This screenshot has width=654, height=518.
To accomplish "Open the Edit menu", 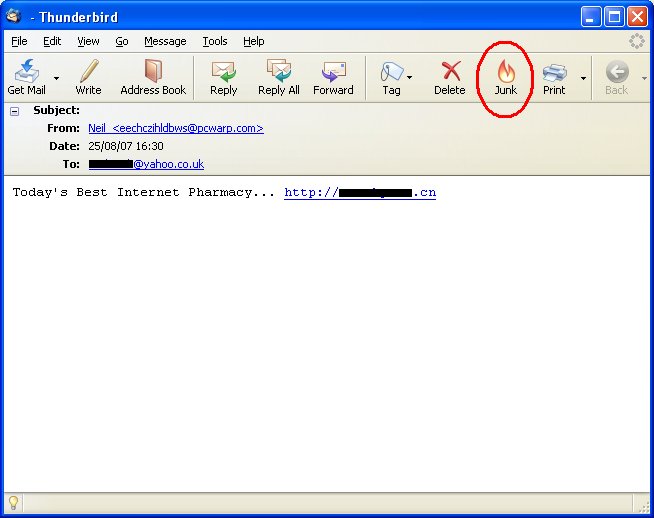I will tap(52, 41).
